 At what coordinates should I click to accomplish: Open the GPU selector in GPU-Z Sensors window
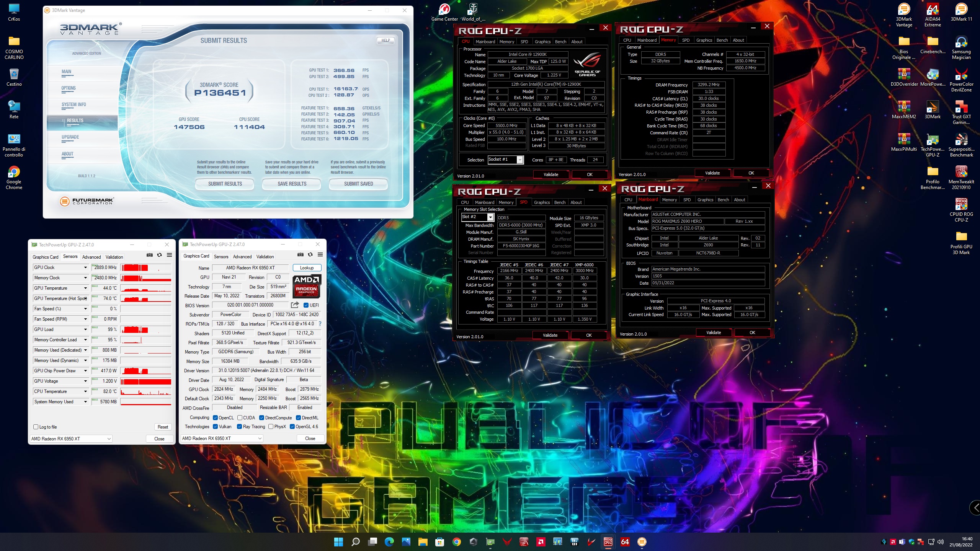(x=71, y=439)
